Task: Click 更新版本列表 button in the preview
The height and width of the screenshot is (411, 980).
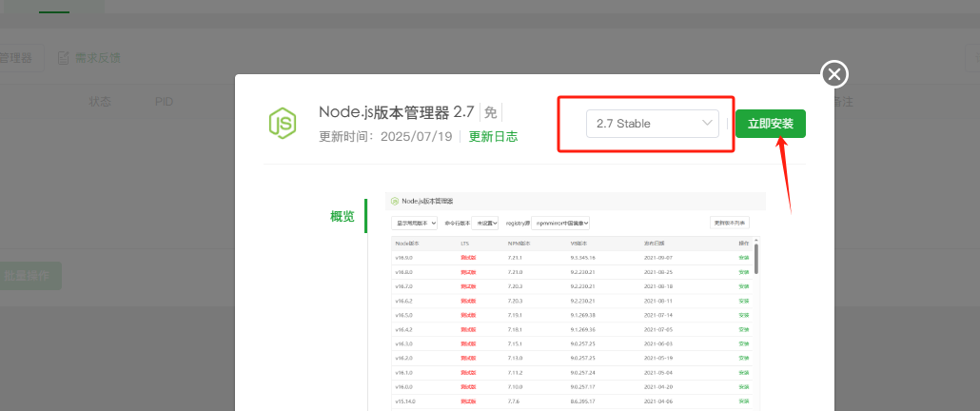Action: [x=730, y=223]
